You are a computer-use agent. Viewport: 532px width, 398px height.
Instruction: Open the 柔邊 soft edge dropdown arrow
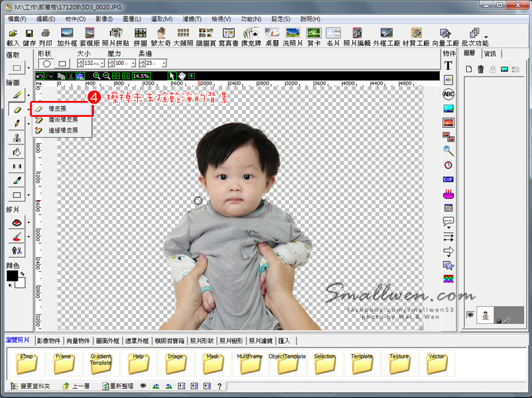pyautogui.click(x=164, y=63)
